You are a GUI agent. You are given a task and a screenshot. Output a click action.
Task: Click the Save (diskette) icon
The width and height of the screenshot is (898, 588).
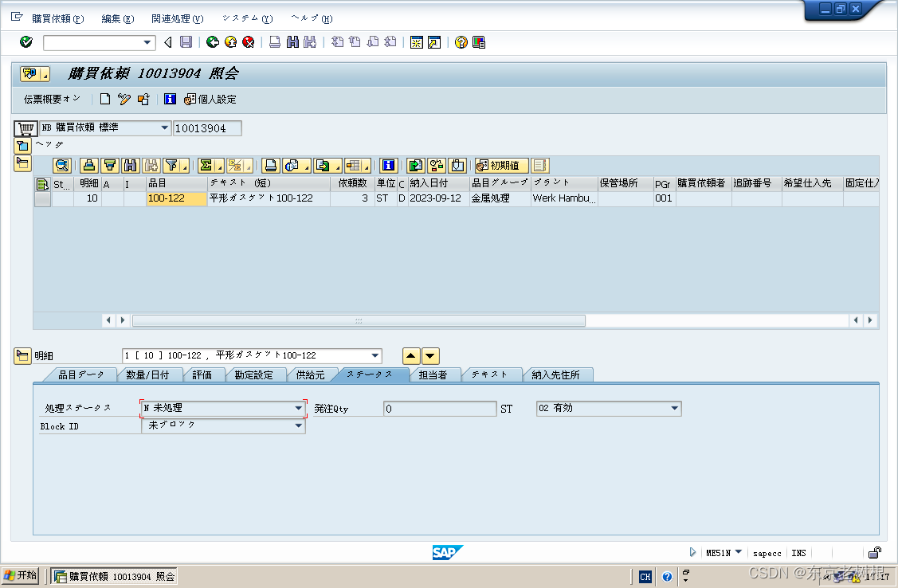pyautogui.click(x=186, y=42)
